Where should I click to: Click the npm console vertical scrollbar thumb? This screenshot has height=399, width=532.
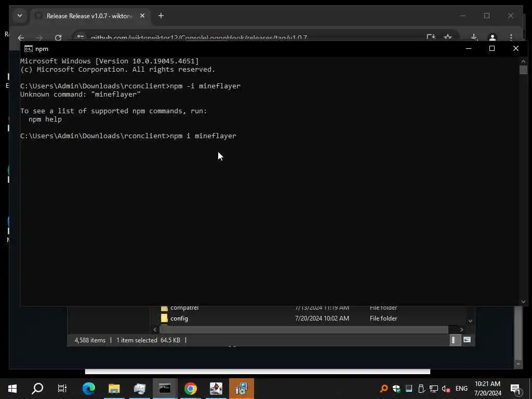click(523, 70)
